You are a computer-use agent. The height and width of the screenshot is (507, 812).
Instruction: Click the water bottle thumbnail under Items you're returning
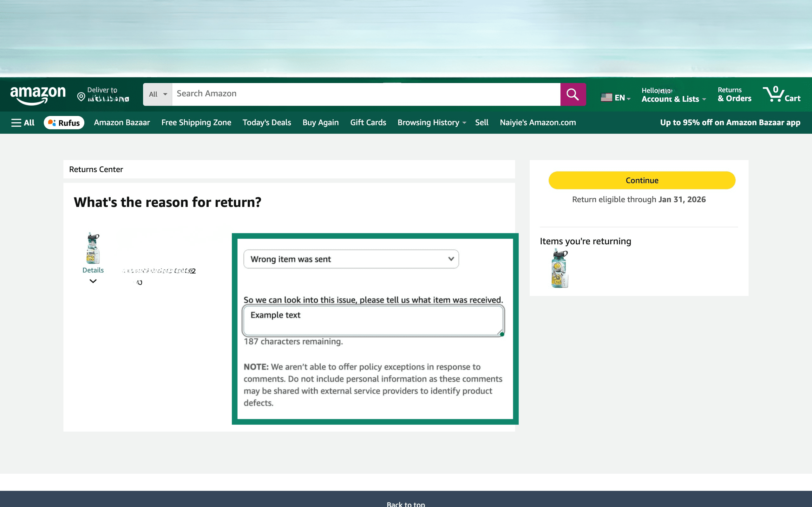click(558, 268)
